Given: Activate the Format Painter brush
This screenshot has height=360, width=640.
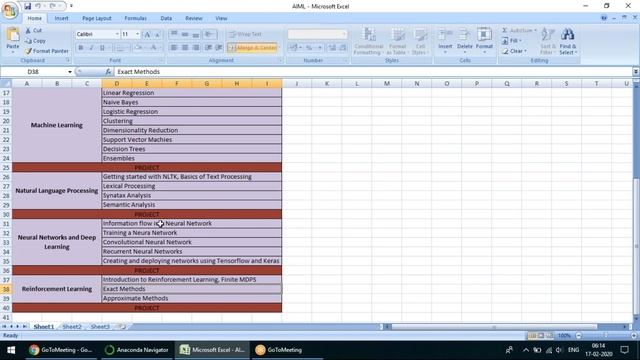Looking at the screenshot, I should click(47, 51).
